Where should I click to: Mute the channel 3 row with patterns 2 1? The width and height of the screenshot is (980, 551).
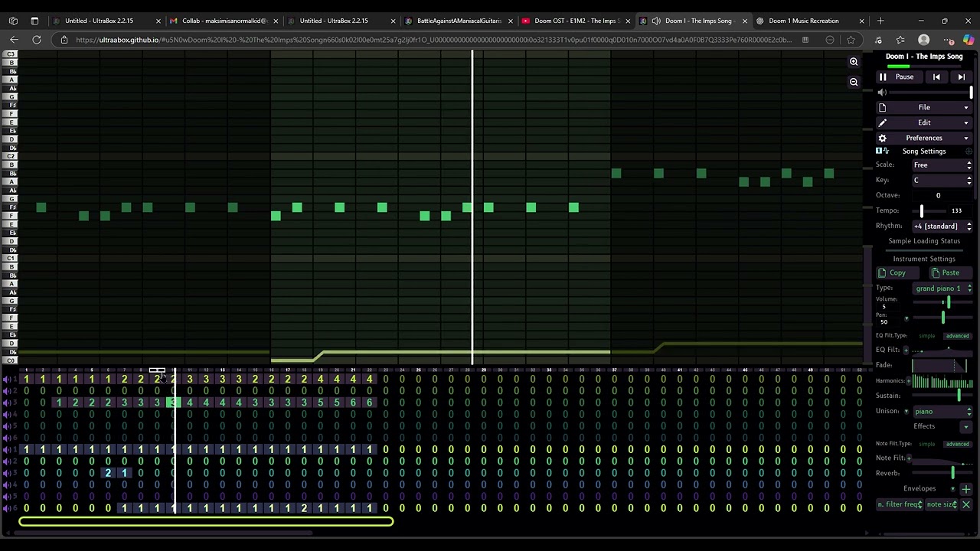point(7,473)
